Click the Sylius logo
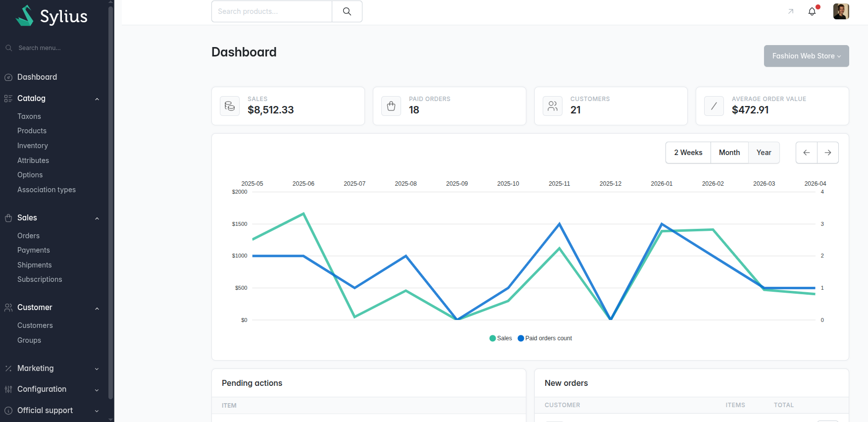Screen dimensions: 868x422 tap(51, 16)
